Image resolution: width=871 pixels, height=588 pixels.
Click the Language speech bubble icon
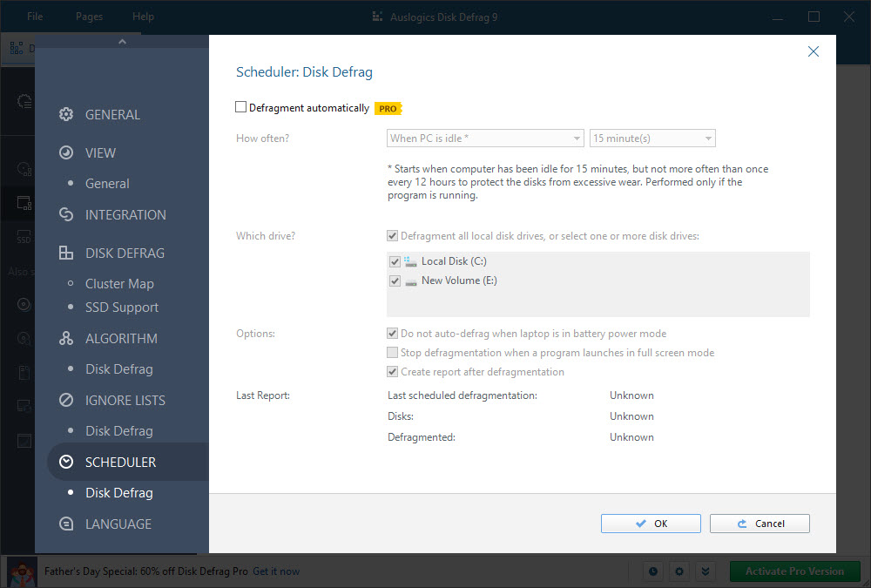66,524
